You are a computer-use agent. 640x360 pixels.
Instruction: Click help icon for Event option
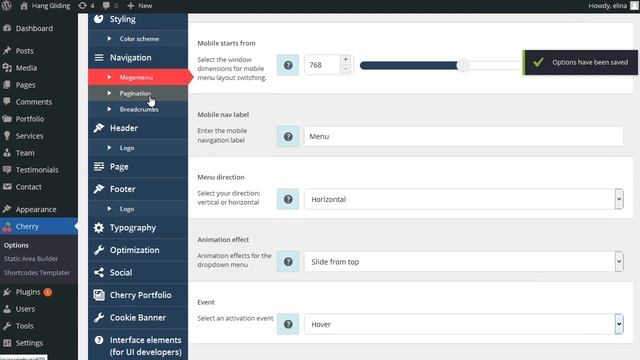click(x=288, y=324)
